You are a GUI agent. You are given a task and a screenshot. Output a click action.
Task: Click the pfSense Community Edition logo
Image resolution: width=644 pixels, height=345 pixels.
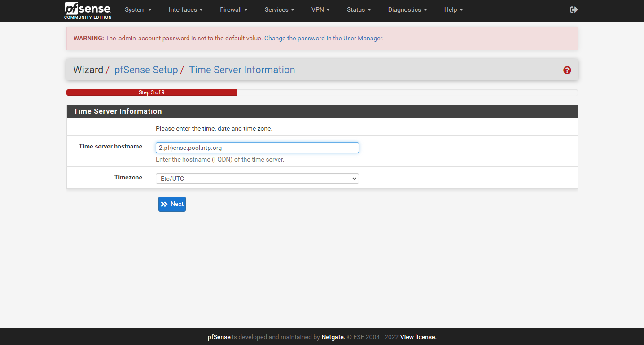click(x=88, y=10)
